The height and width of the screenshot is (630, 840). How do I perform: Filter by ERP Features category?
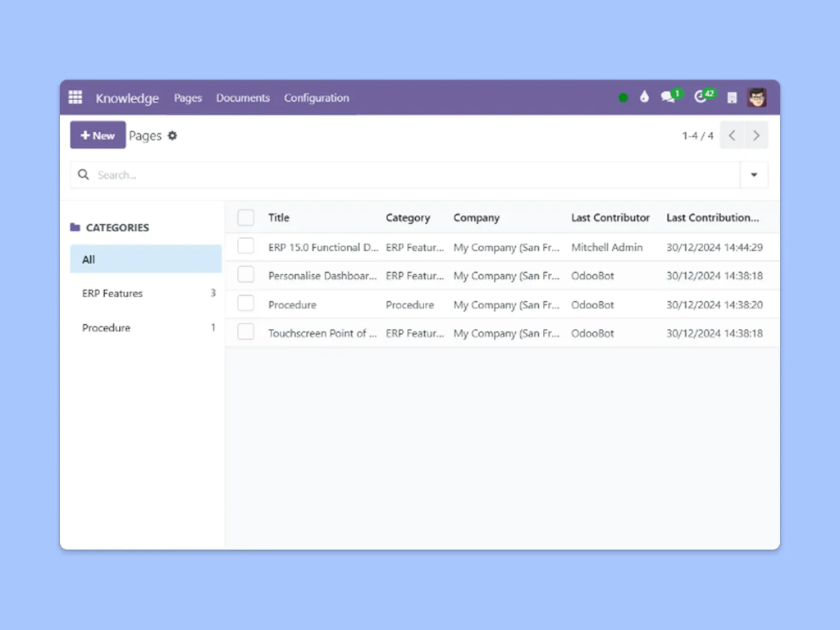click(112, 294)
